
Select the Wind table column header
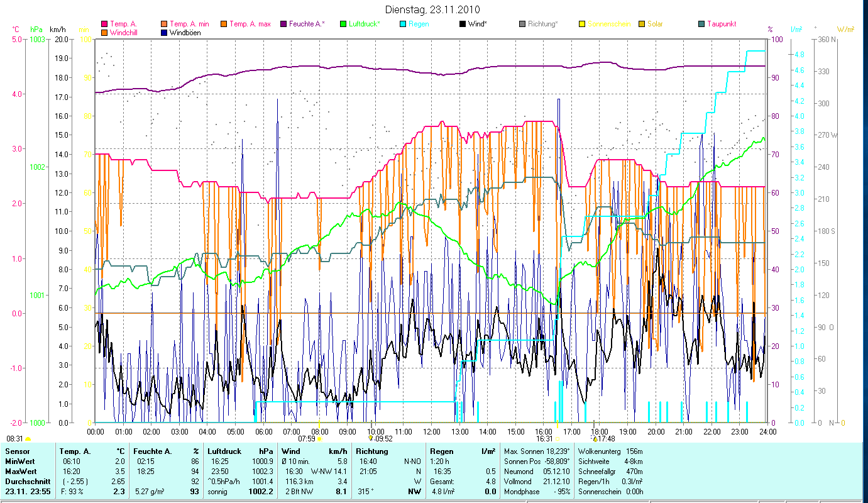pos(291,451)
